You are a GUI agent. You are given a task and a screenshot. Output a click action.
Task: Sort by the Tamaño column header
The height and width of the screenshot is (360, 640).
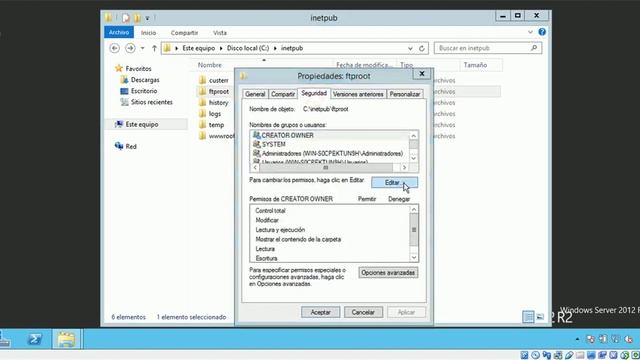(475, 65)
